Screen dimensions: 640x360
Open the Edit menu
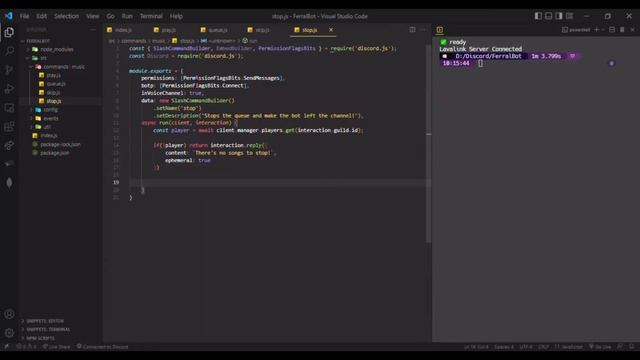pyautogui.click(x=42, y=16)
